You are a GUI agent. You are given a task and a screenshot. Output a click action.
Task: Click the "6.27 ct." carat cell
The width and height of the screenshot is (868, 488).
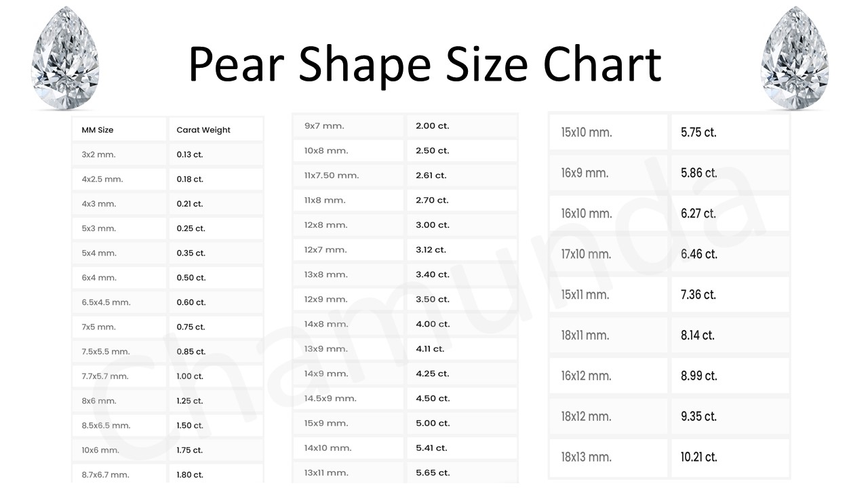(698, 213)
